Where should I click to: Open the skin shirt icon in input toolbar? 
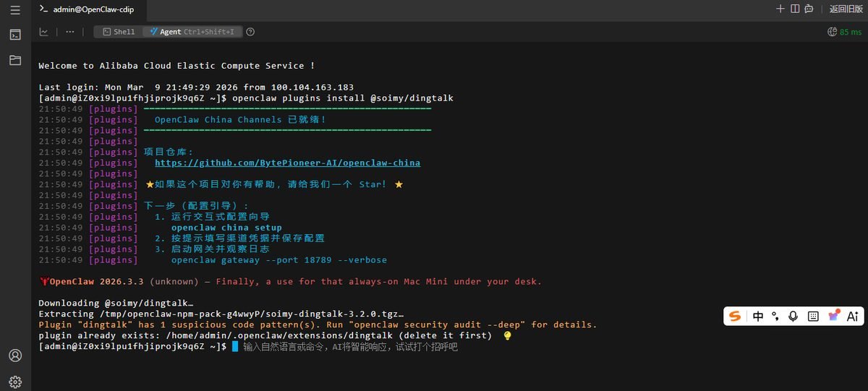833,316
